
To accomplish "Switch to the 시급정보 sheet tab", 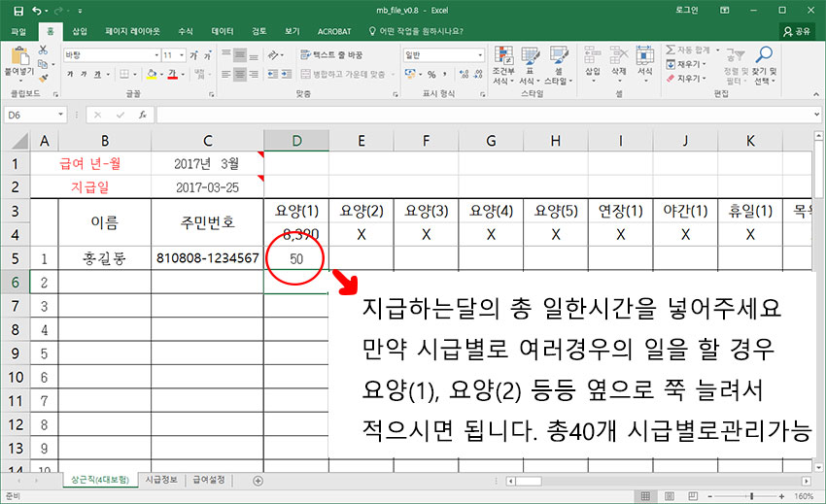I will tap(161, 480).
